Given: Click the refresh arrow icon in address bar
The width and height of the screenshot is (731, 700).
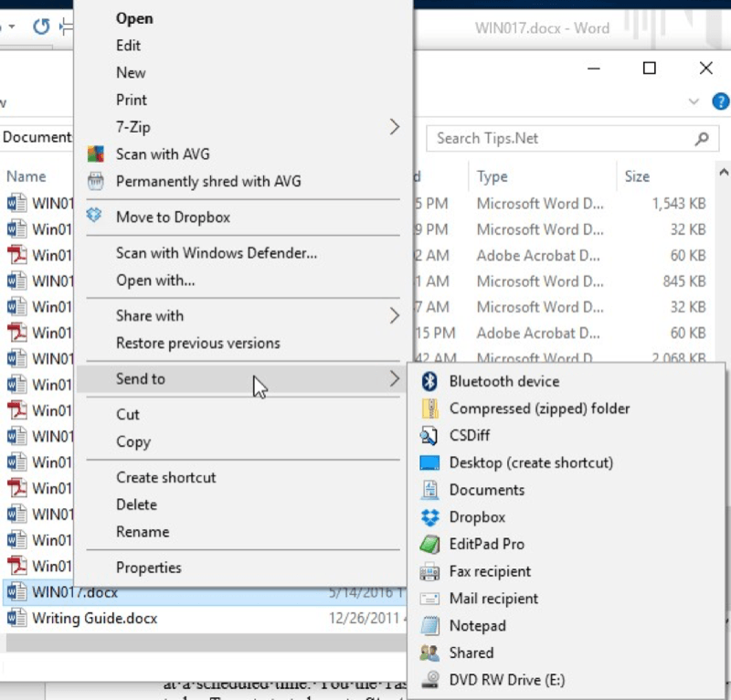Looking at the screenshot, I should (x=41, y=27).
